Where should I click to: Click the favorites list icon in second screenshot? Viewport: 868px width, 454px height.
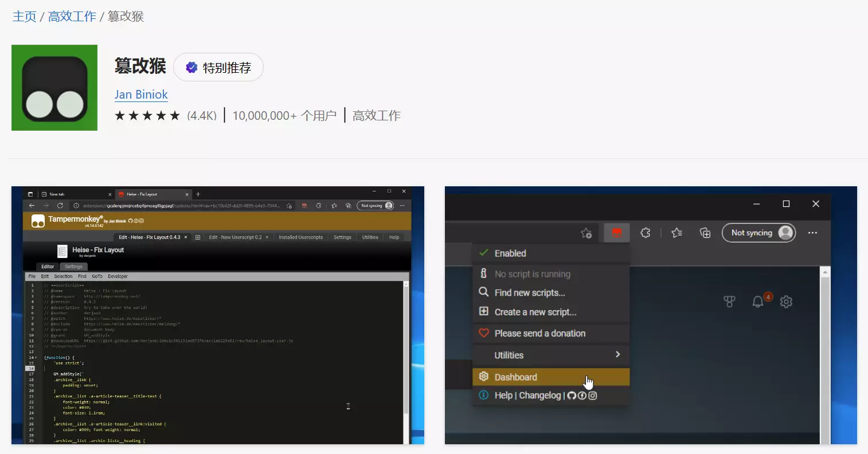[677, 233]
